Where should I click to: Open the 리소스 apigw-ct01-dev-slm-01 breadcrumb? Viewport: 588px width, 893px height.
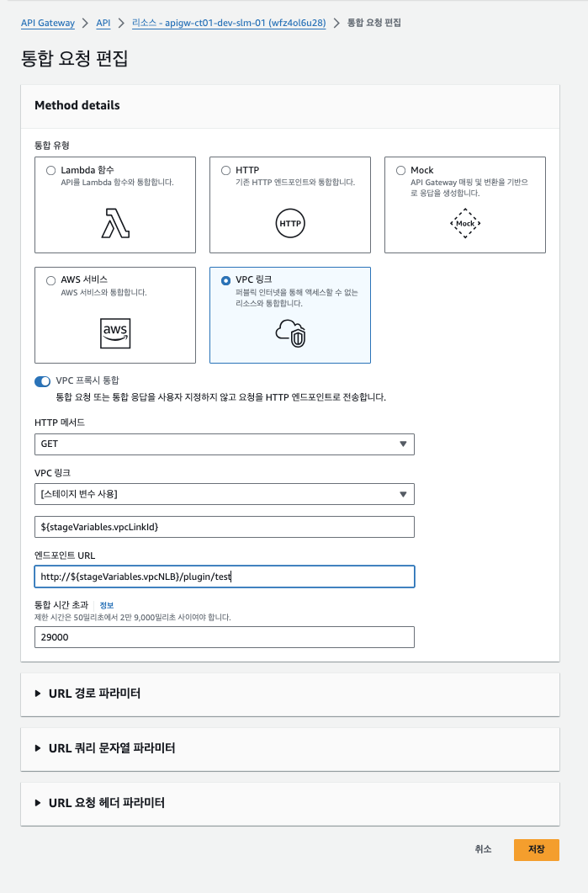tap(229, 23)
